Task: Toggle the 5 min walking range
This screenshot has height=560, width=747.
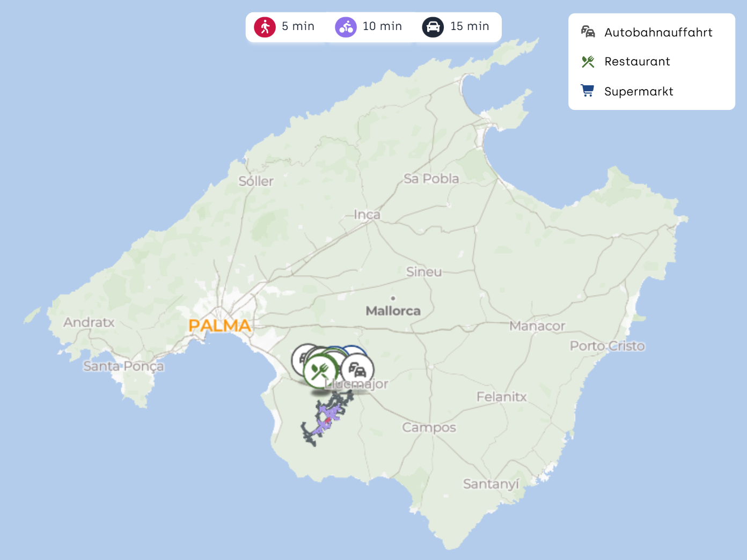Action: tap(298, 26)
